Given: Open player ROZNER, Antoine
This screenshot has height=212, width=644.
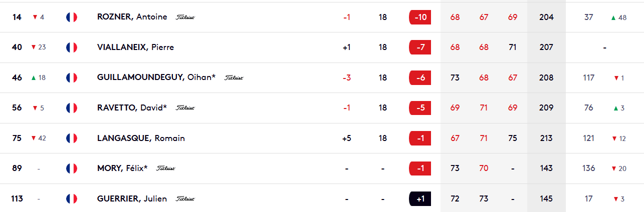Looking at the screenshot, I should 132,17.
